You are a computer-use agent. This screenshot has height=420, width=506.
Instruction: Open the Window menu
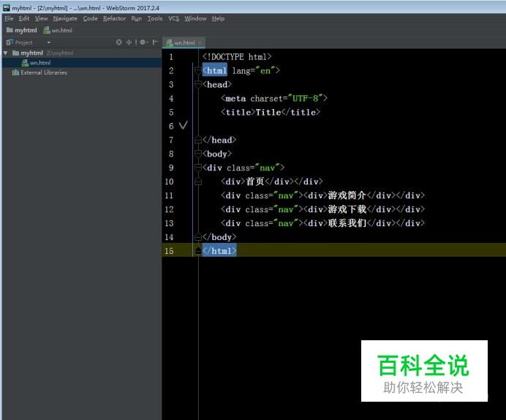point(195,18)
